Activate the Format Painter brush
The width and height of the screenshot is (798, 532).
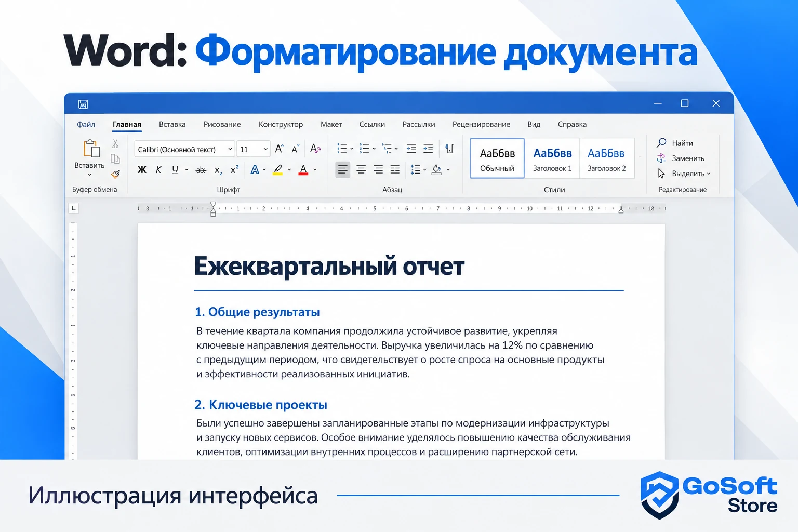(x=115, y=174)
